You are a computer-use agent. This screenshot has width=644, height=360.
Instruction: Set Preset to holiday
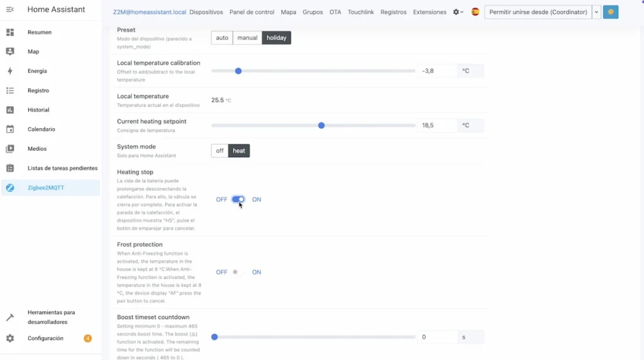[x=277, y=38]
